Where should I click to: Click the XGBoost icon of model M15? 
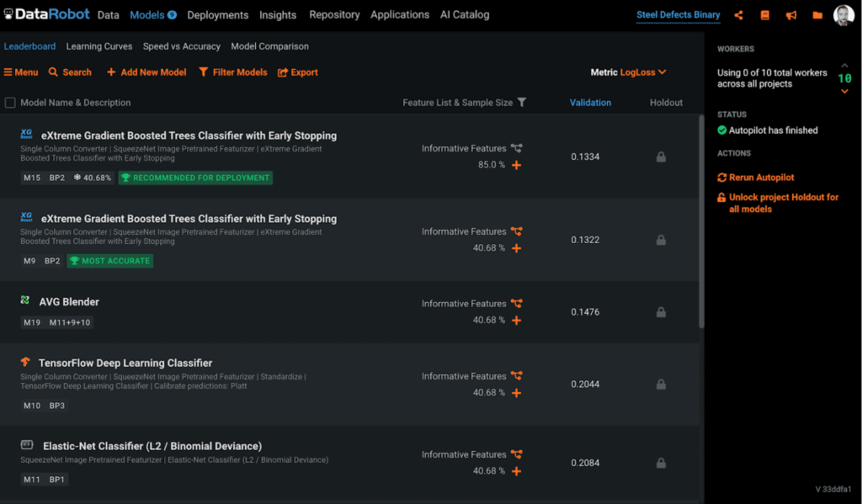click(26, 134)
